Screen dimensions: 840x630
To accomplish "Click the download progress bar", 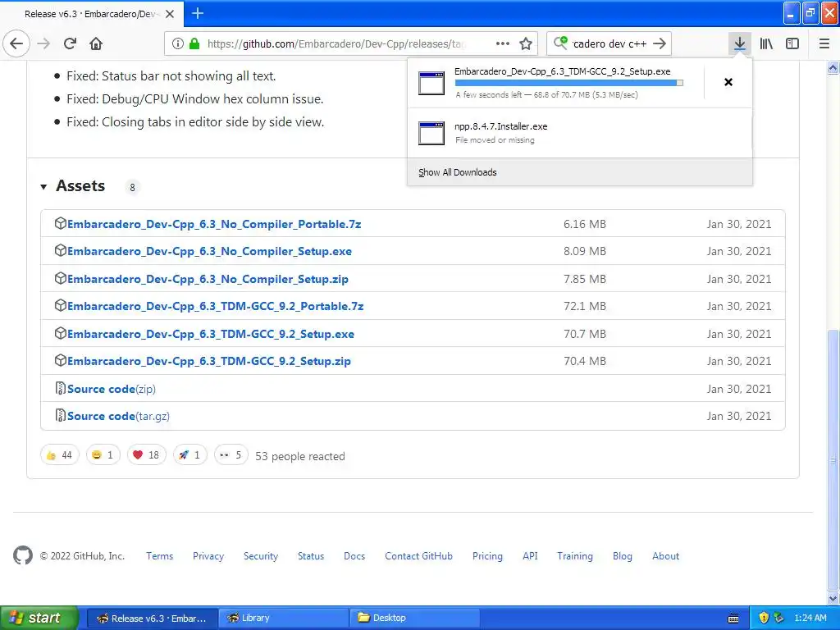I will (x=569, y=83).
